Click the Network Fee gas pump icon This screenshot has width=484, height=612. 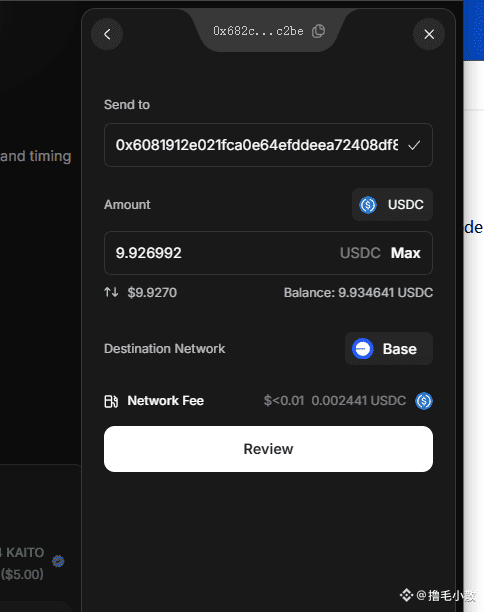111,401
